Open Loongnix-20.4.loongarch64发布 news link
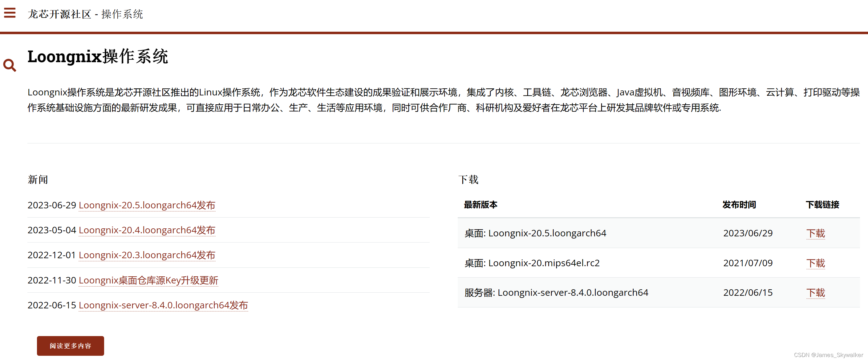 [147, 230]
